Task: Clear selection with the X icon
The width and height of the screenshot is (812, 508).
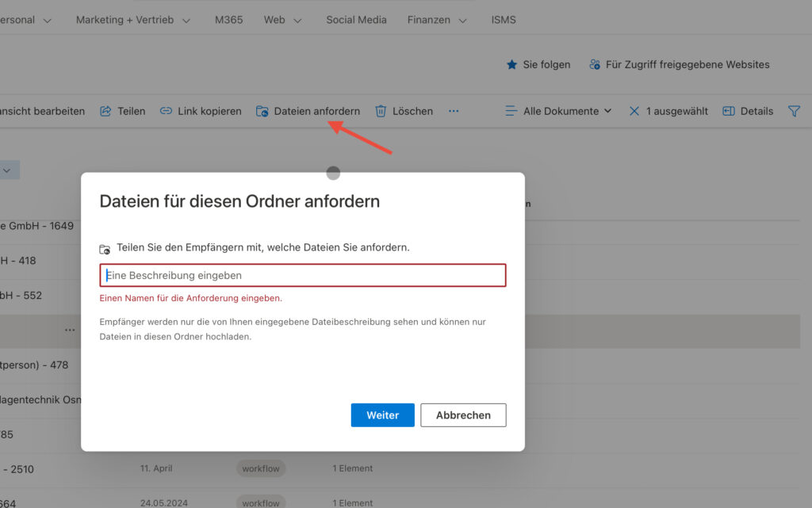Action: point(634,112)
